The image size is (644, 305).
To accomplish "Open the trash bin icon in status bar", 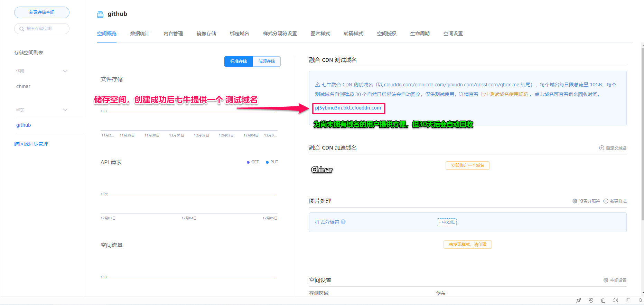I will 603,300.
